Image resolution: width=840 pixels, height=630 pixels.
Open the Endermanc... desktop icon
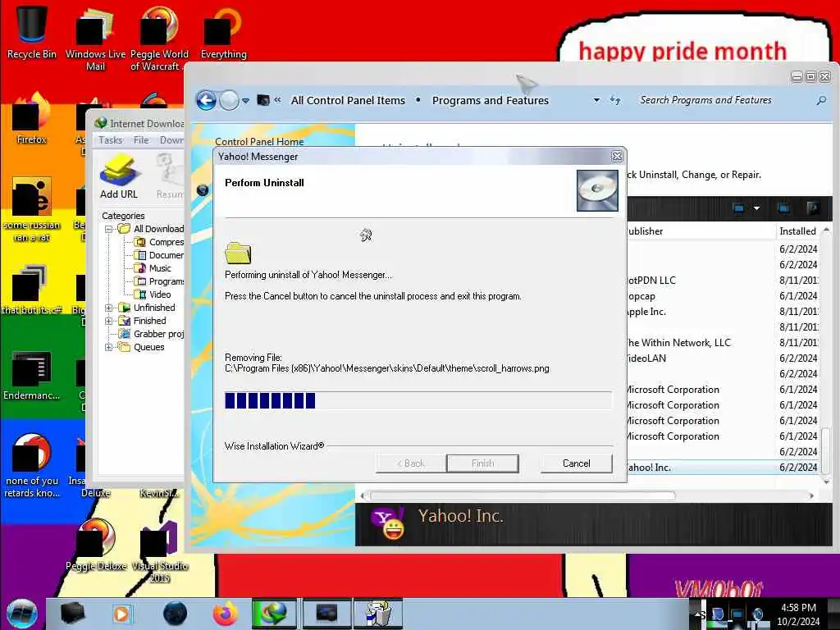coord(31,375)
